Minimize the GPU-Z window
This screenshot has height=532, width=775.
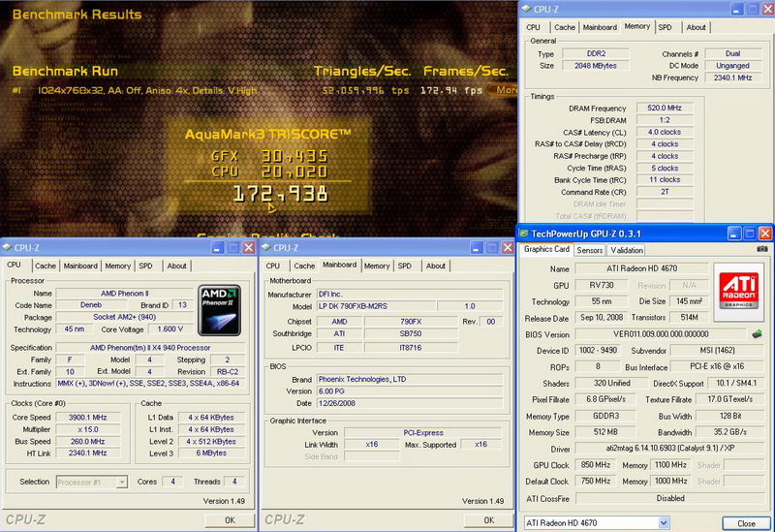click(734, 234)
